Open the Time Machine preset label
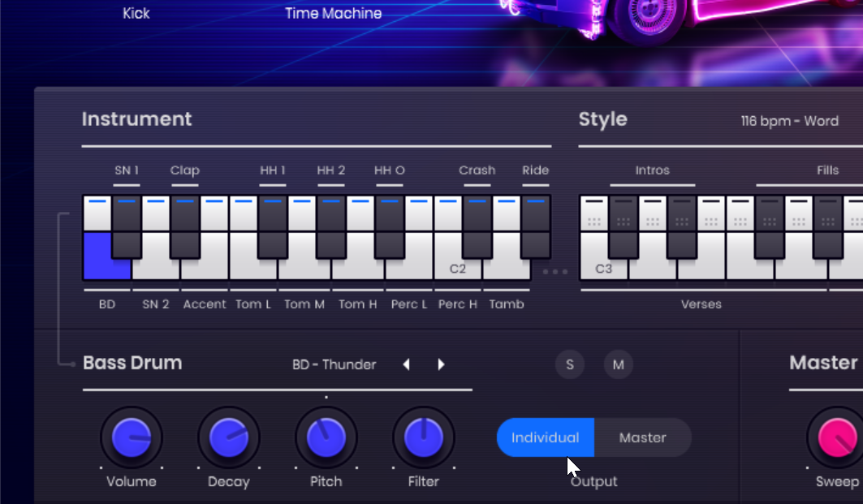 pos(333,13)
